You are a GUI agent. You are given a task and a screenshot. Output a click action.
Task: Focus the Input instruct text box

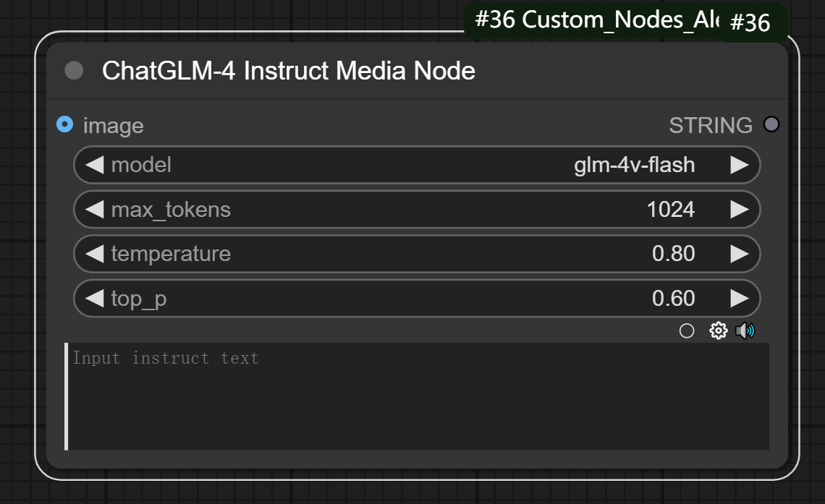417,396
